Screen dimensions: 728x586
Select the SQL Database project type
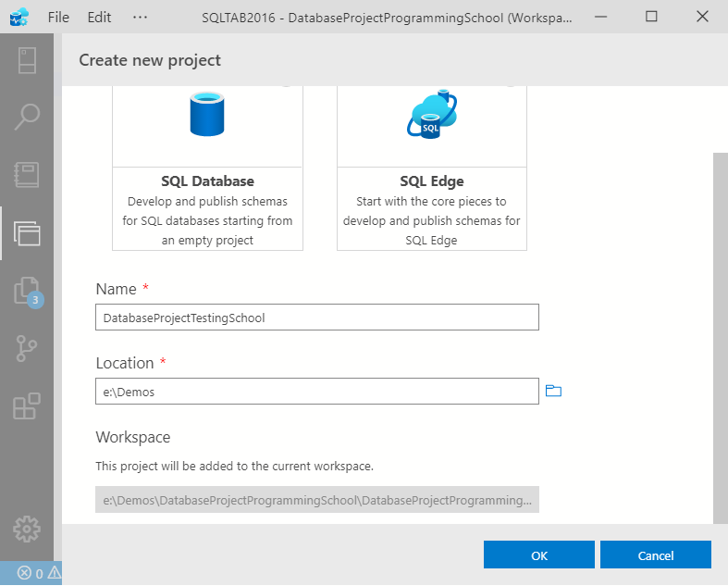[207, 167]
